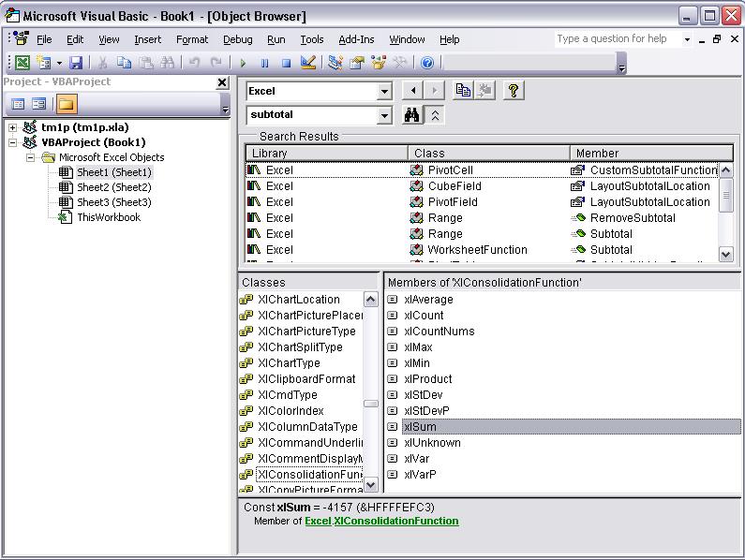Open the subtotal search text dropdown
The image size is (745, 560).
point(384,115)
